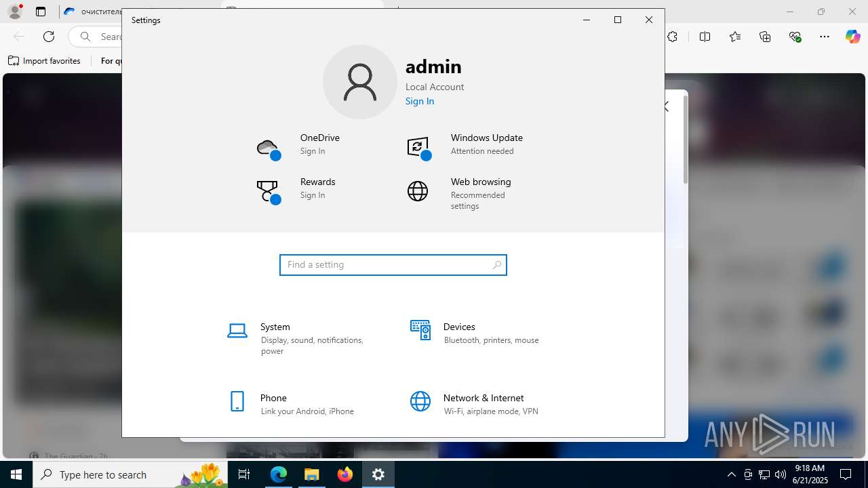This screenshot has height=488, width=868.
Task: Open Edge Settings and more ellipsis
Action: [x=825, y=37]
